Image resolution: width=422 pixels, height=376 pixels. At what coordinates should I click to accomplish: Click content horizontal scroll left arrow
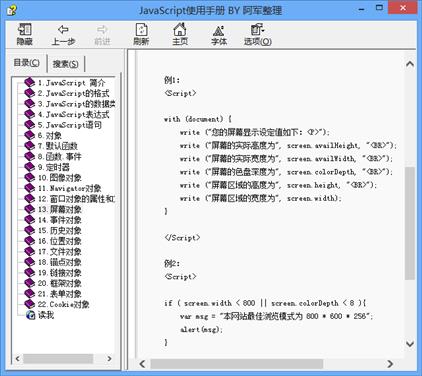pos(142,364)
